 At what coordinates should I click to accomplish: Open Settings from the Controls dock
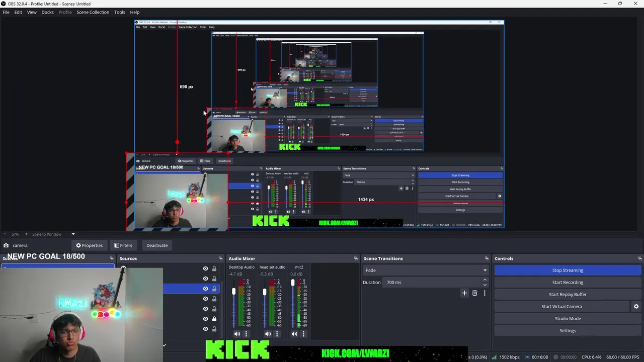point(568,331)
